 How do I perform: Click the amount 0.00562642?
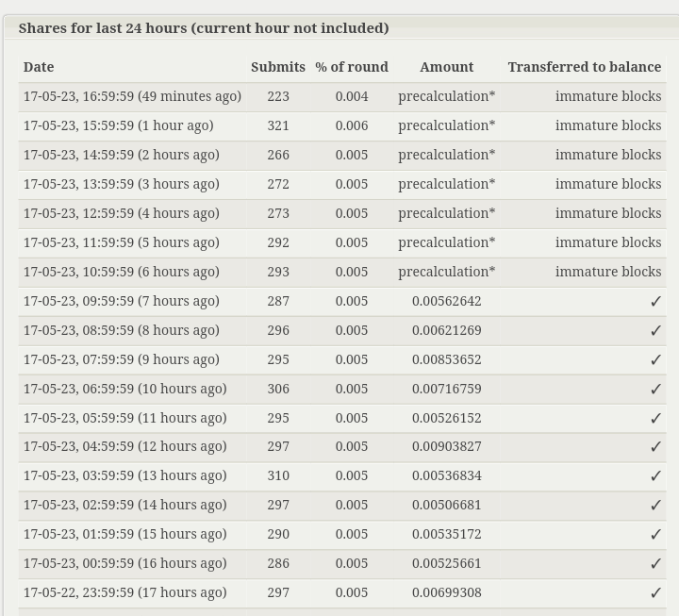(x=447, y=301)
